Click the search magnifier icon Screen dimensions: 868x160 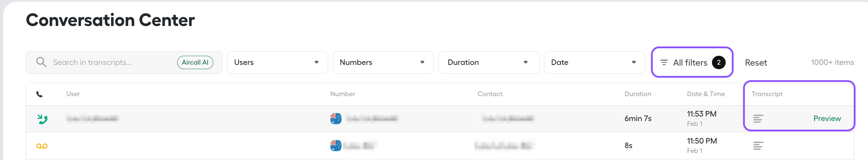click(41, 62)
